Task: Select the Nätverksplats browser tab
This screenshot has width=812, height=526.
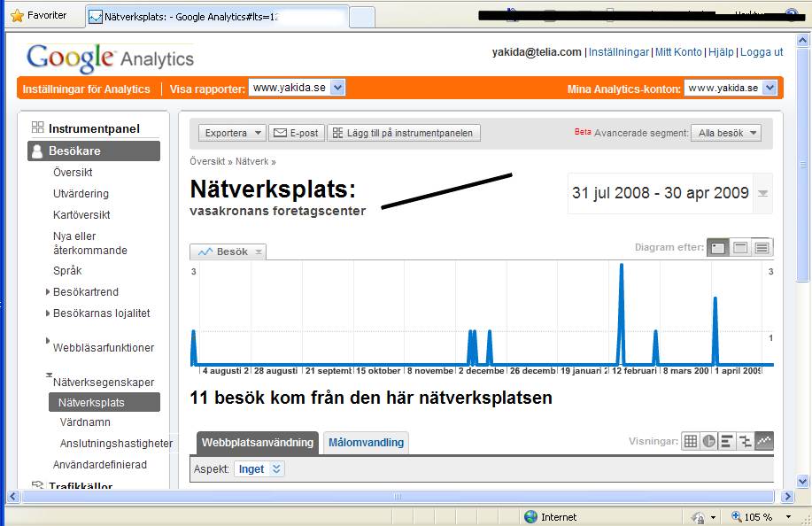Action: tap(217, 17)
